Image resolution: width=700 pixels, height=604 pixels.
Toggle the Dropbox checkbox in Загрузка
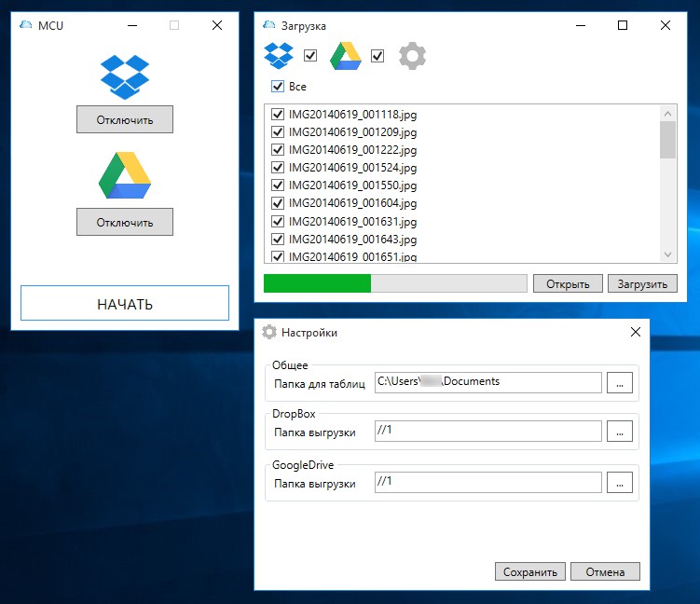click(310, 56)
